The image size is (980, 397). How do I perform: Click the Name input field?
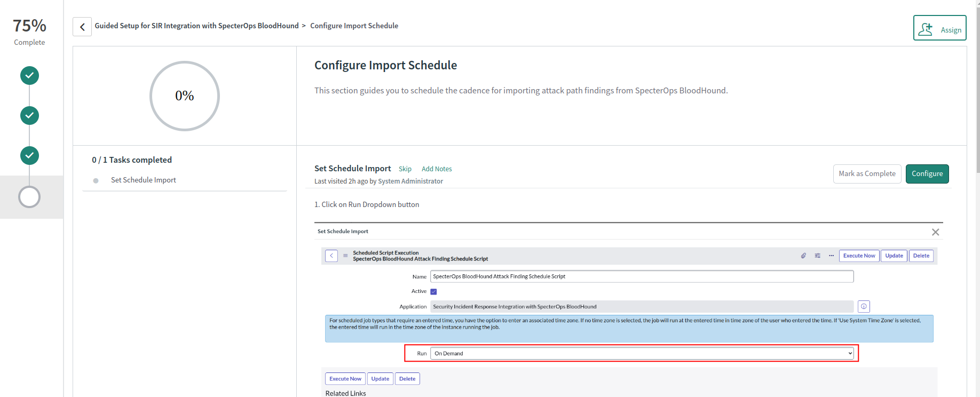642,276
